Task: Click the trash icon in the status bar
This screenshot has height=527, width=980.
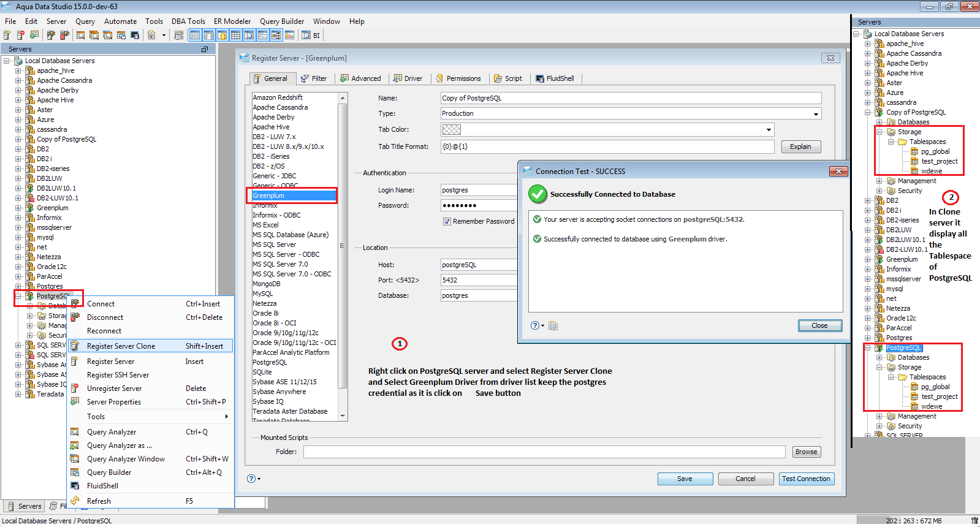Action: pos(974,521)
